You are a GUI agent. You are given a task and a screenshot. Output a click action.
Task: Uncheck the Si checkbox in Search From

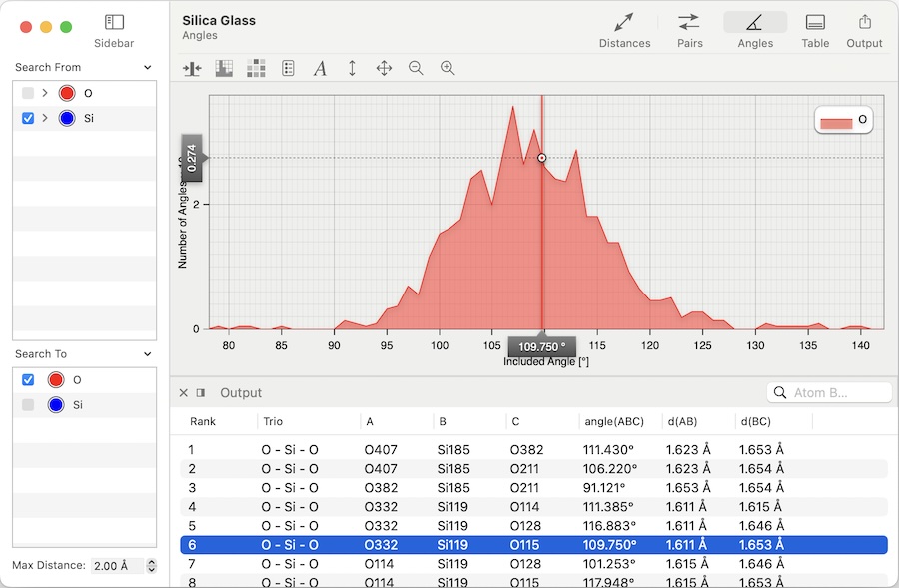pyautogui.click(x=28, y=118)
